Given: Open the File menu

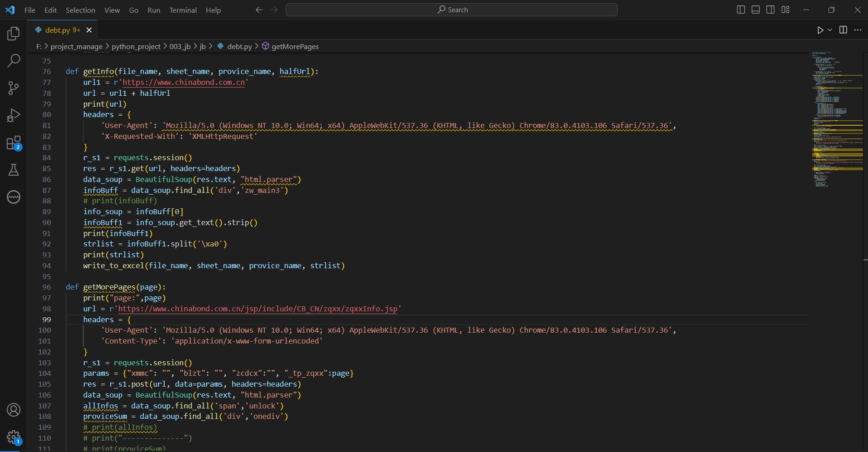Looking at the screenshot, I should 29,10.
